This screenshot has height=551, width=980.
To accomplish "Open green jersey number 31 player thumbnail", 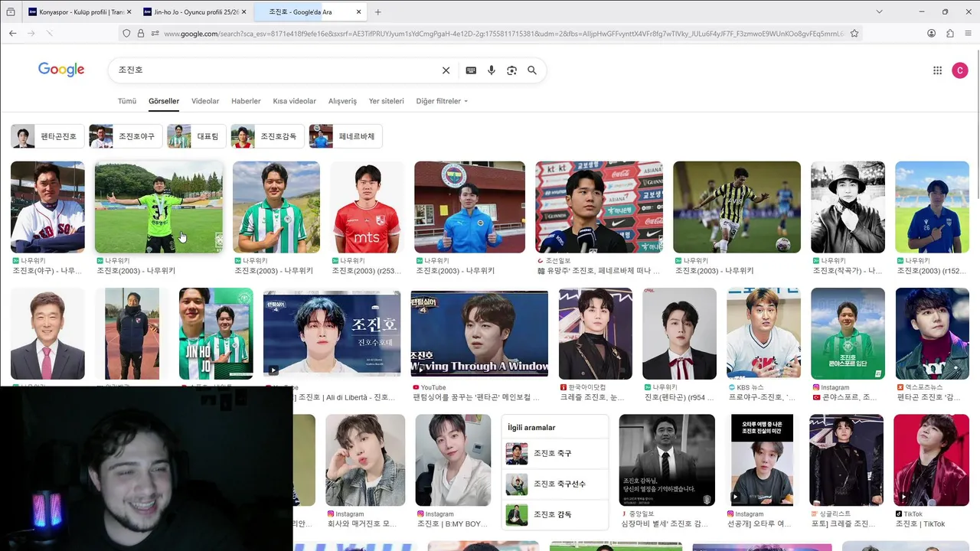I will point(158,207).
